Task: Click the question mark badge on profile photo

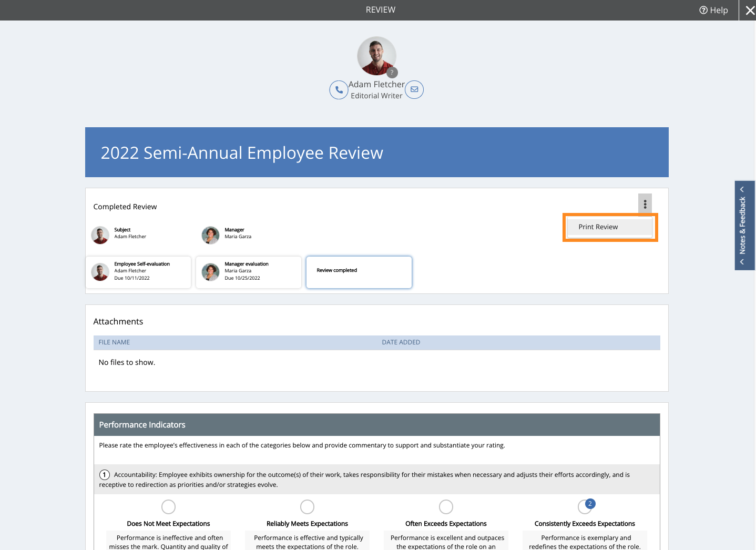Action: click(392, 73)
